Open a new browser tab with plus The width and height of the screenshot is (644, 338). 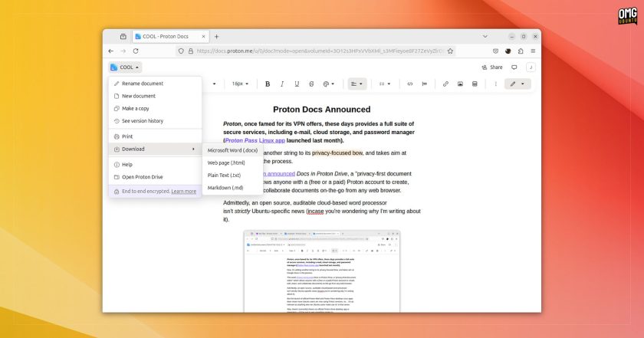216,37
